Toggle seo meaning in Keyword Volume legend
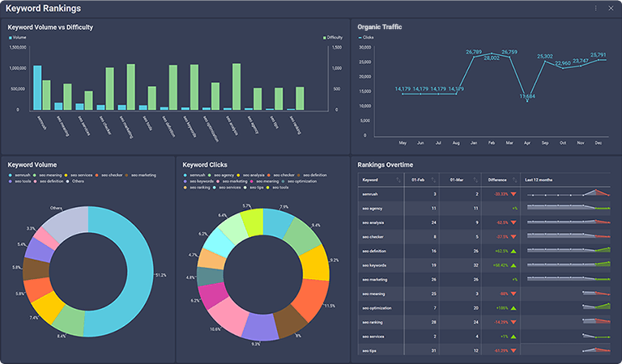The width and height of the screenshot is (622, 364). click(48, 175)
